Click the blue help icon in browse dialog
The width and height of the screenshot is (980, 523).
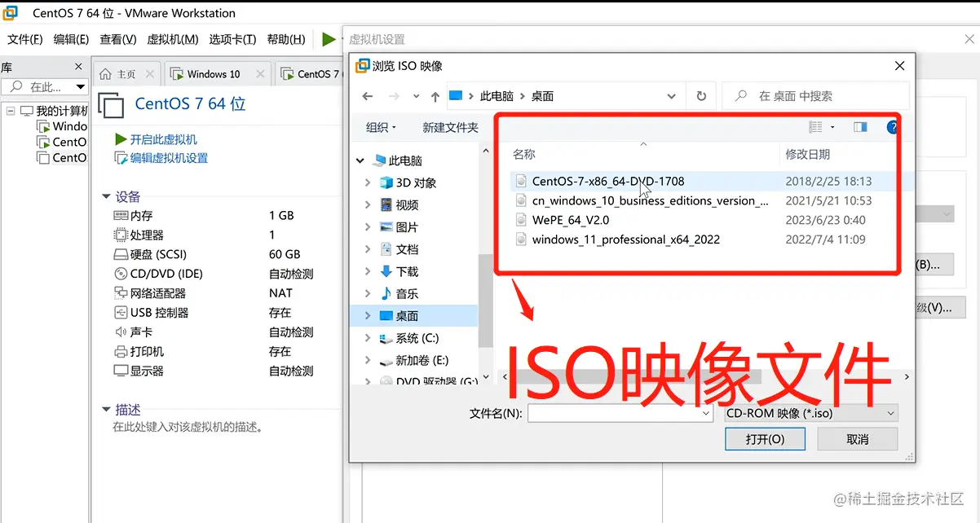point(892,126)
